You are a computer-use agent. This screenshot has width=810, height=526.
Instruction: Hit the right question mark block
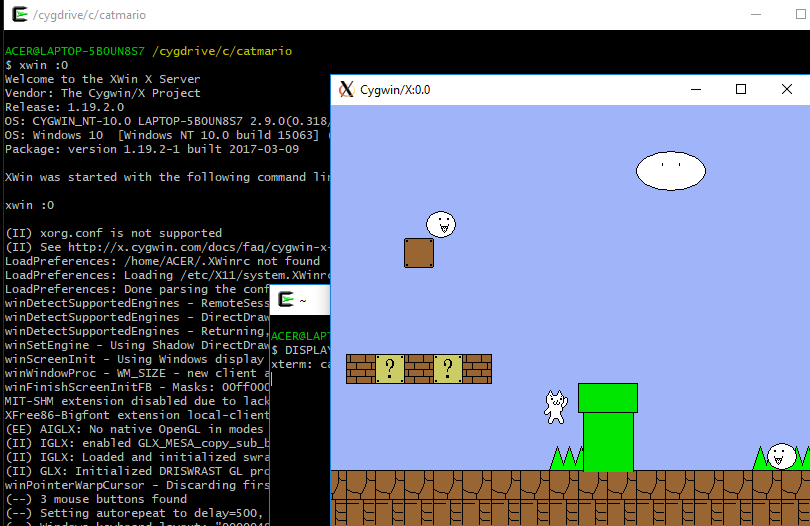click(448, 369)
